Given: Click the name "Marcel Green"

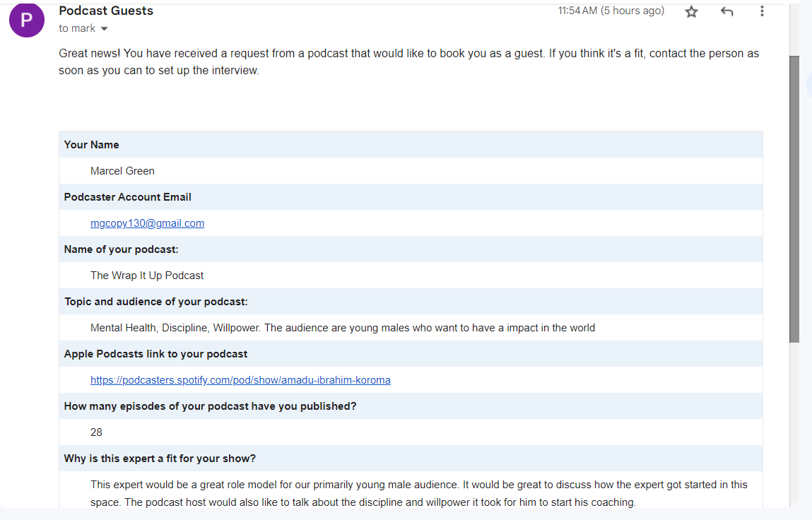Looking at the screenshot, I should pos(122,171).
